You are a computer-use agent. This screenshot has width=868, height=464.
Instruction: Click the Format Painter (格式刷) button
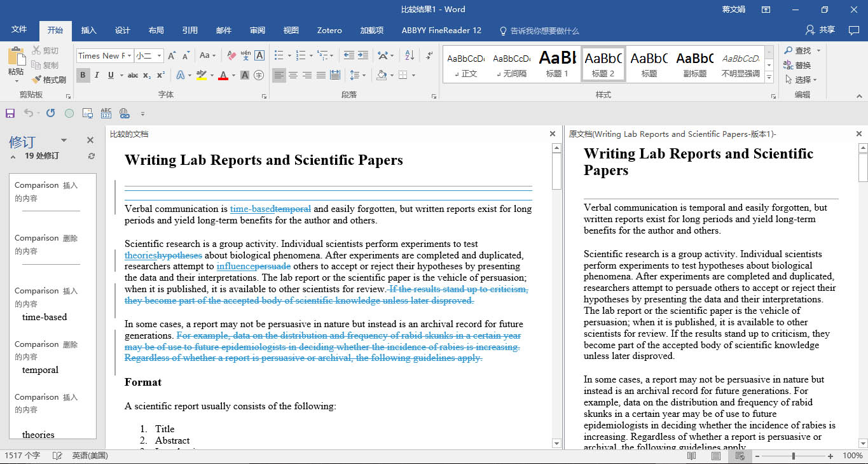pos(48,80)
